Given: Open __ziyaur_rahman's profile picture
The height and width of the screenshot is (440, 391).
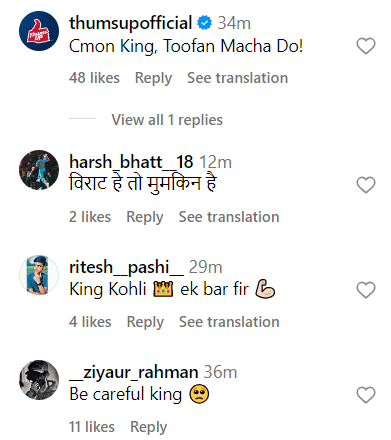Looking at the screenshot, I should tap(39, 380).
